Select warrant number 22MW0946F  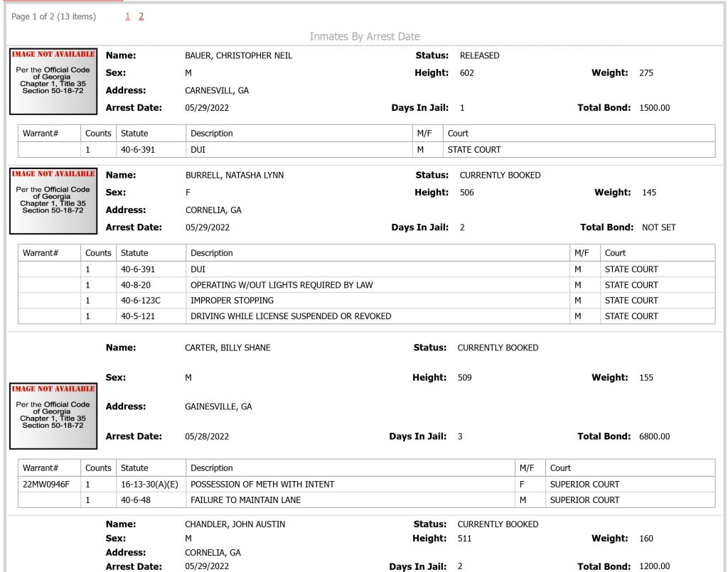[x=46, y=485]
